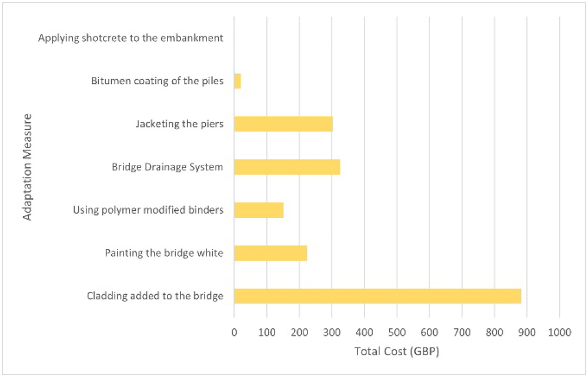Select the 500 tick label on axis
The image size is (588, 377).
click(397, 332)
